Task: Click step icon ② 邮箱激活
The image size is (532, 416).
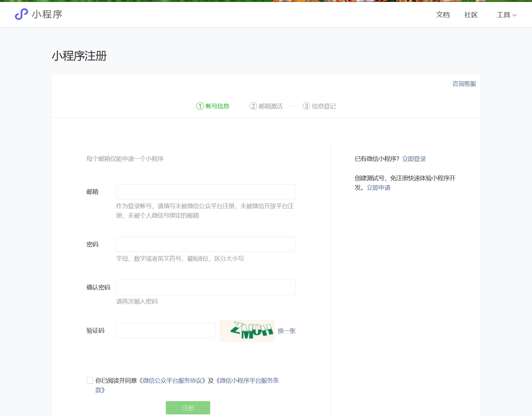Action: click(x=253, y=106)
